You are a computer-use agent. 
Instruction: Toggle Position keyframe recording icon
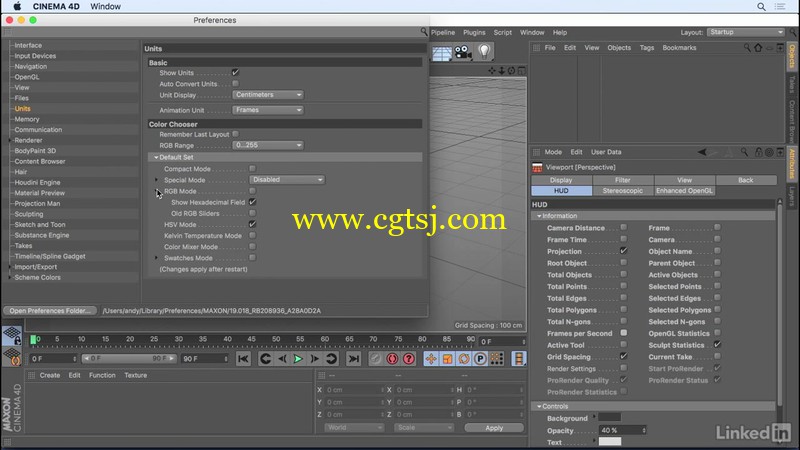click(x=431, y=359)
